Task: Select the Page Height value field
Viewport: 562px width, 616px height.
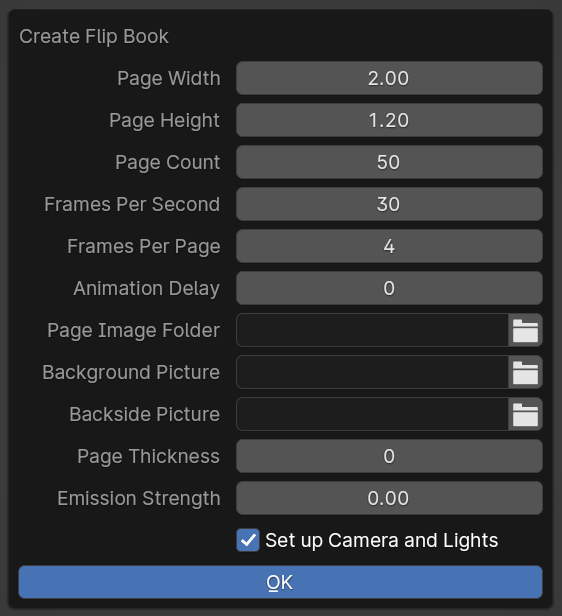Action: pos(389,120)
